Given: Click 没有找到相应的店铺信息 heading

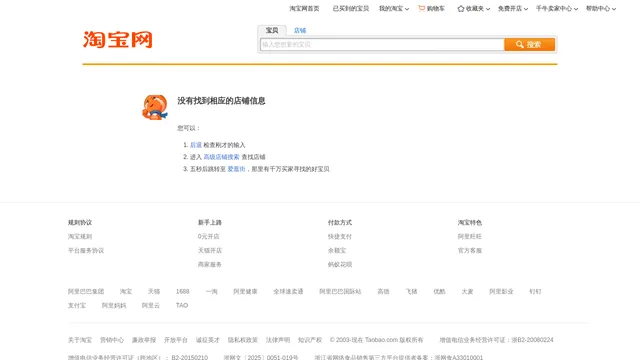Looking at the screenshot, I should click(221, 101).
